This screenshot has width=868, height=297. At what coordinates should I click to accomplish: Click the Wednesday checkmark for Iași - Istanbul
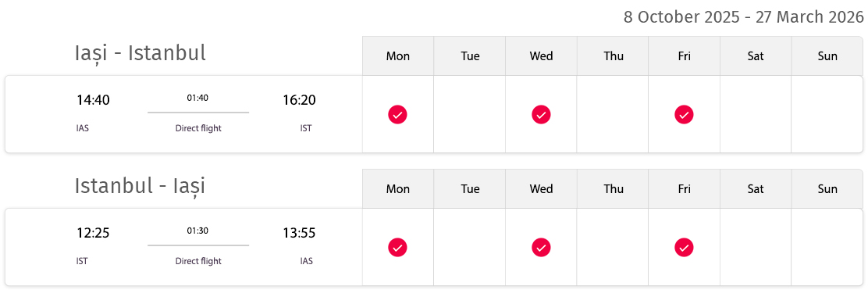(541, 115)
